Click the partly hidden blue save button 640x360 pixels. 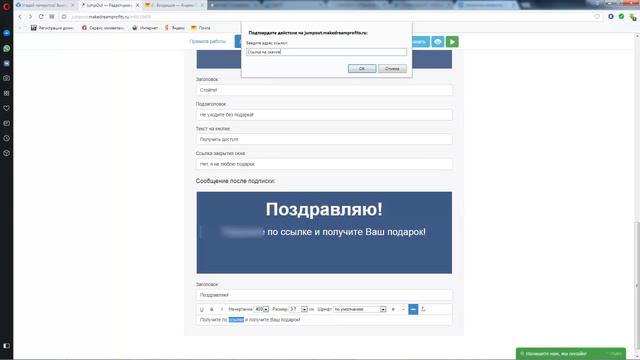click(420, 42)
